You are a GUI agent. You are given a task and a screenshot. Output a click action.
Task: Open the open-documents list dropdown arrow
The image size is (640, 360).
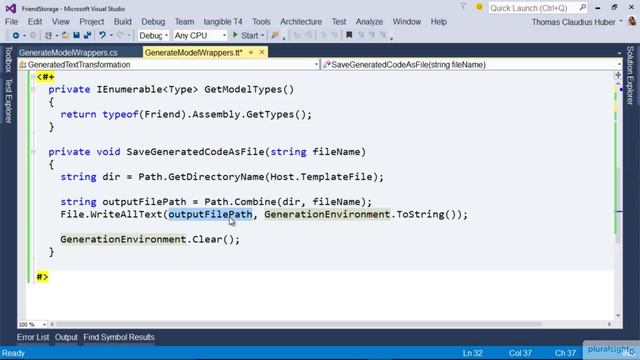619,53
